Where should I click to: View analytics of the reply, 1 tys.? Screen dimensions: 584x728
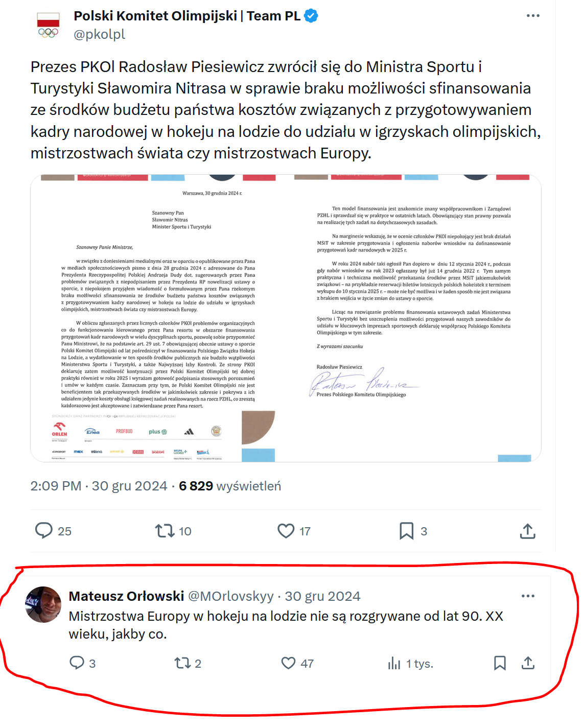point(394,664)
